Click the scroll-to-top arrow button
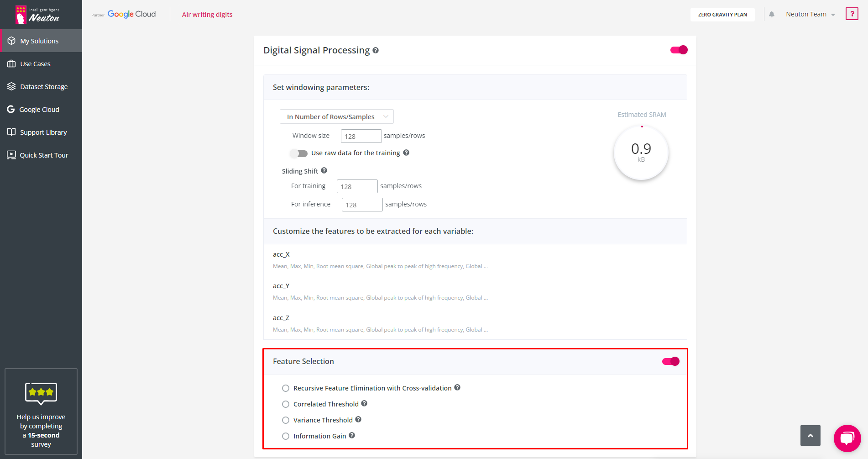The image size is (868, 459). [810, 436]
